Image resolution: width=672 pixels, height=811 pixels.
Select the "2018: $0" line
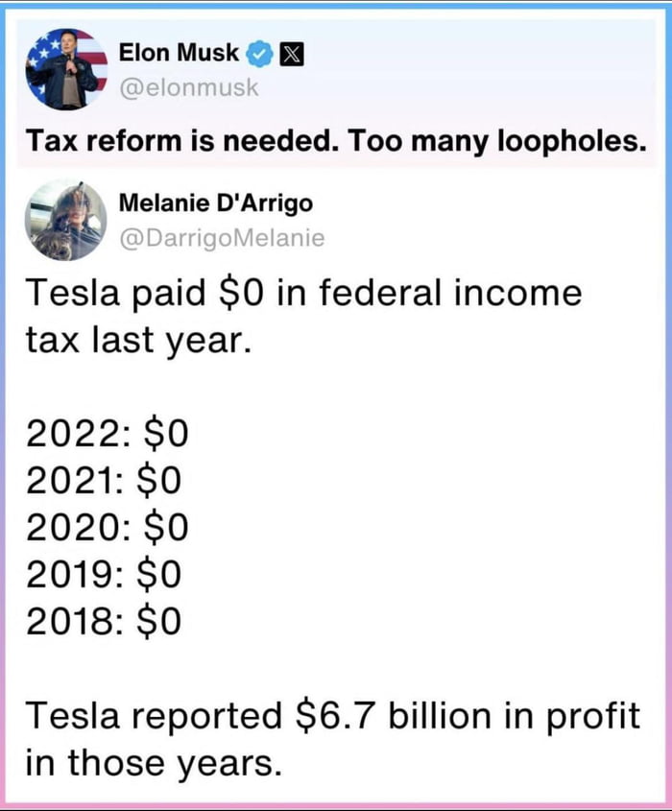pos(104,621)
